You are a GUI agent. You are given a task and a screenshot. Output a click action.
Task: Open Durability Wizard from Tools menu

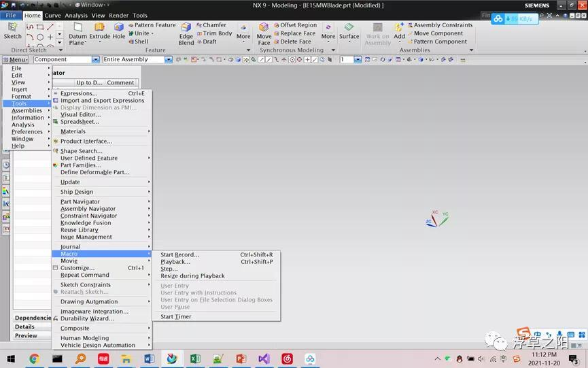coord(101,318)
